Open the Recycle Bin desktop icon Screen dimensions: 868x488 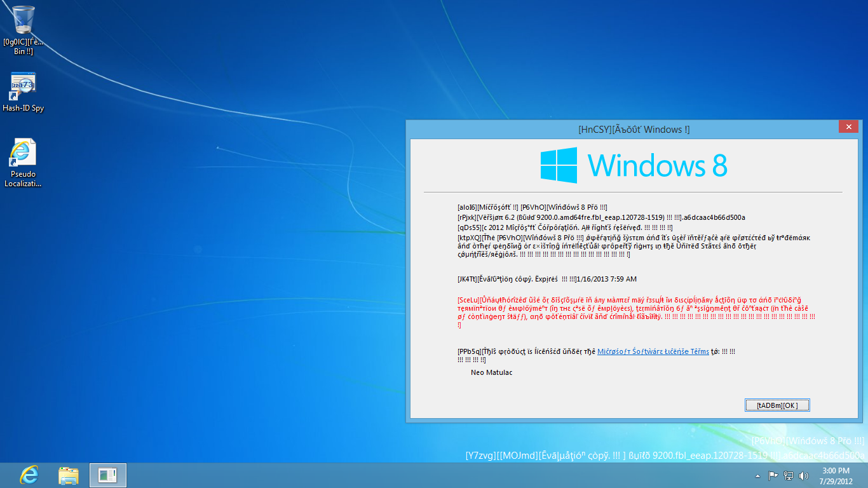pyautogui.click(x=24, y=30)
